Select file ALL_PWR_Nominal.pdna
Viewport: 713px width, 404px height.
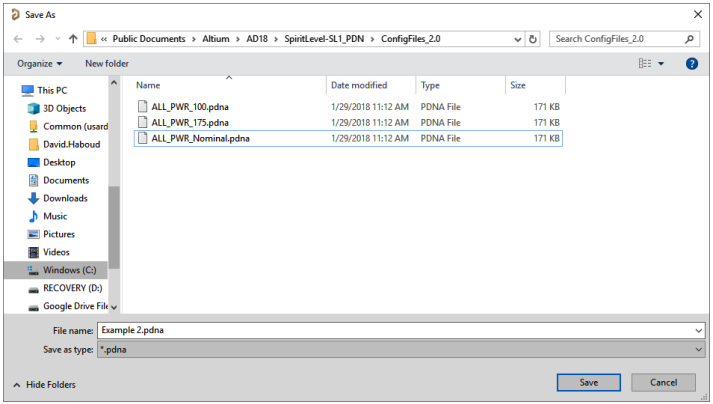(x=200, y=139)
